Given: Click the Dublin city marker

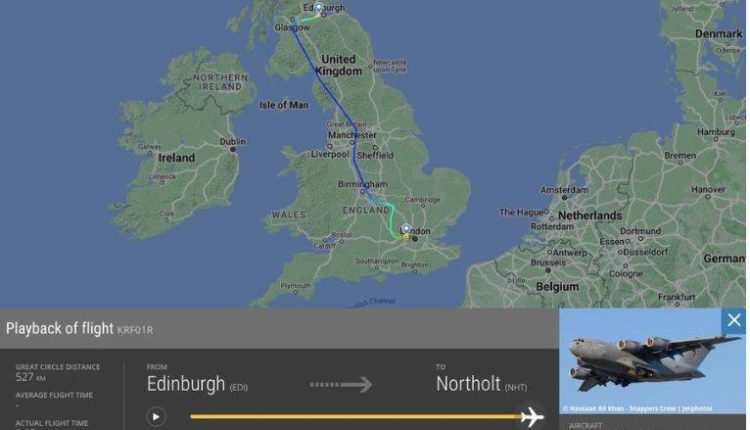Looking at the screenshot, I should (x=233, y=150).
